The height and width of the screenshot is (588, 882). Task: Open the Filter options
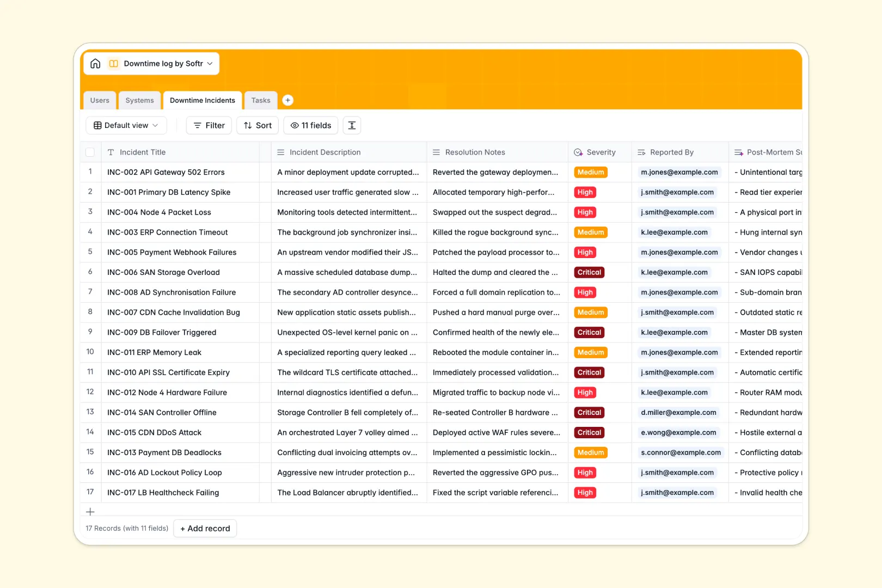click(x=209, y=125)
